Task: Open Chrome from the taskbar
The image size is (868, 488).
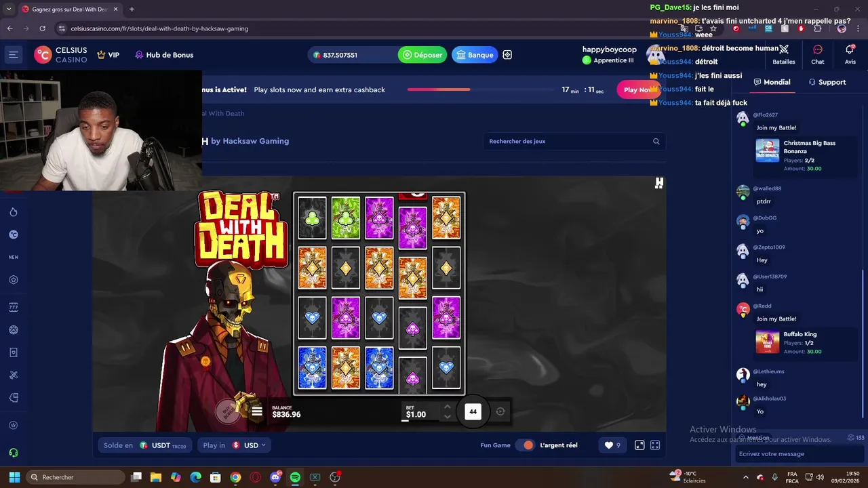Action: pyautogui.click(x=235, y=477)
